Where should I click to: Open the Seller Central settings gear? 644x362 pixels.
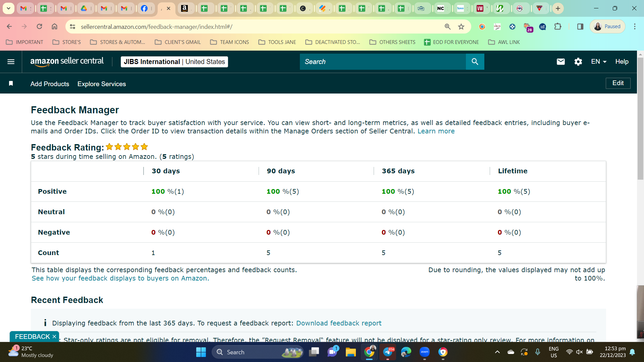tap(578, 62)
